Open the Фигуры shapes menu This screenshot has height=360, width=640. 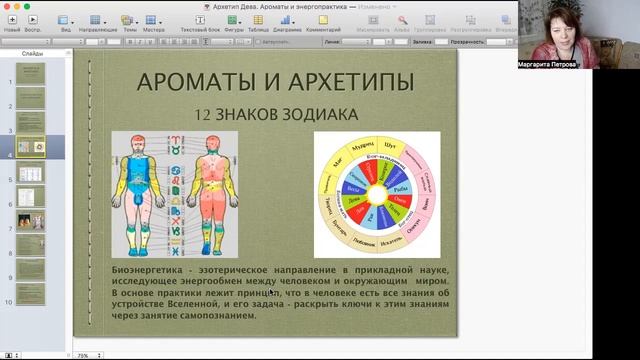pyautogui.click(x=234, y=23)
